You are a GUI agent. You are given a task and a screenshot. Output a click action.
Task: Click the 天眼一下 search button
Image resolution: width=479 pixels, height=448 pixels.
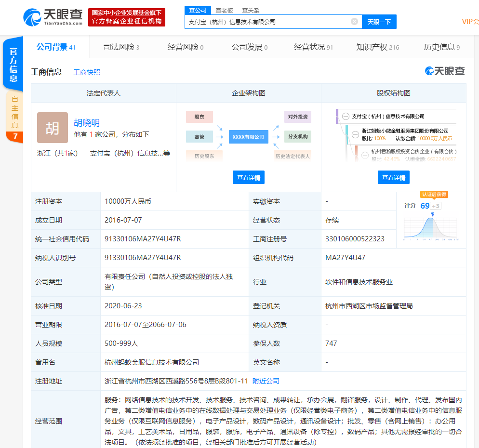(x=379, y=22)
